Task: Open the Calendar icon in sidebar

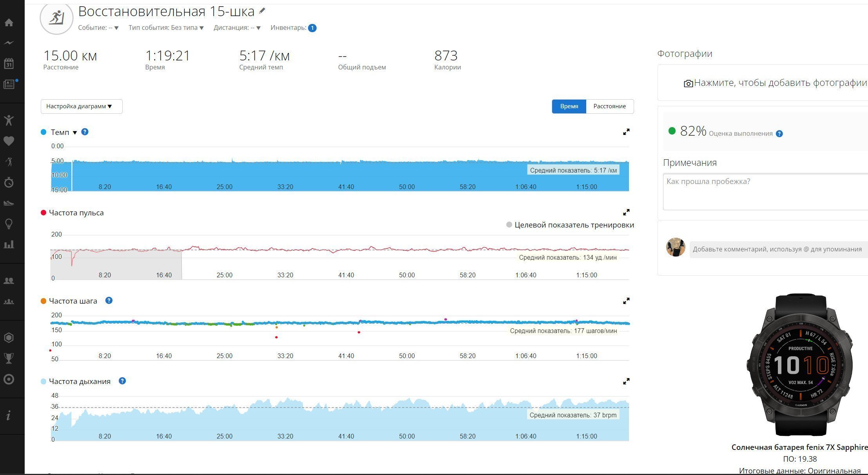Action: pyautogui.click(x=9, y=64)
